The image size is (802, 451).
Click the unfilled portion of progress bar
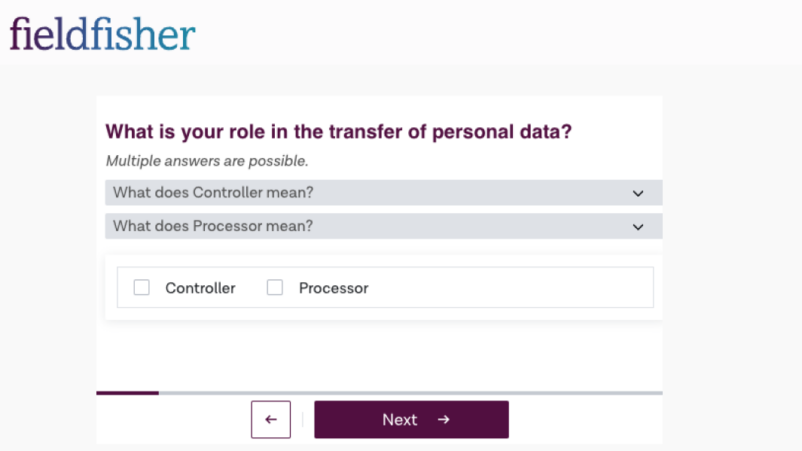pos(411,393)
